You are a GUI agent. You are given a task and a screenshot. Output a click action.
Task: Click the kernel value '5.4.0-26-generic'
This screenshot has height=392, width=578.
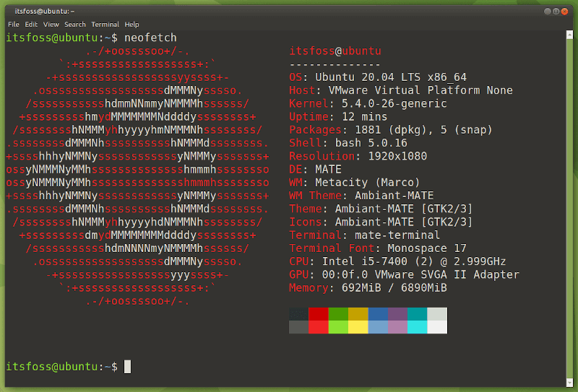coord(394,103)
